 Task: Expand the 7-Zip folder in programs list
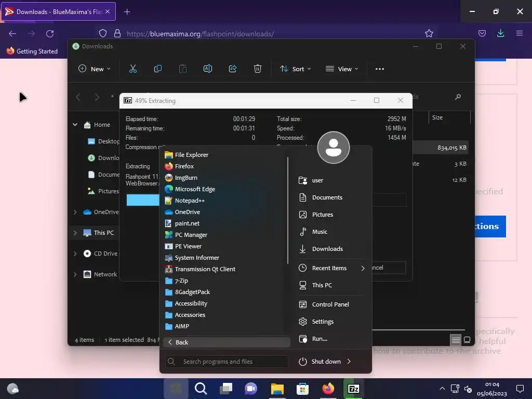[x=177, y=281]
